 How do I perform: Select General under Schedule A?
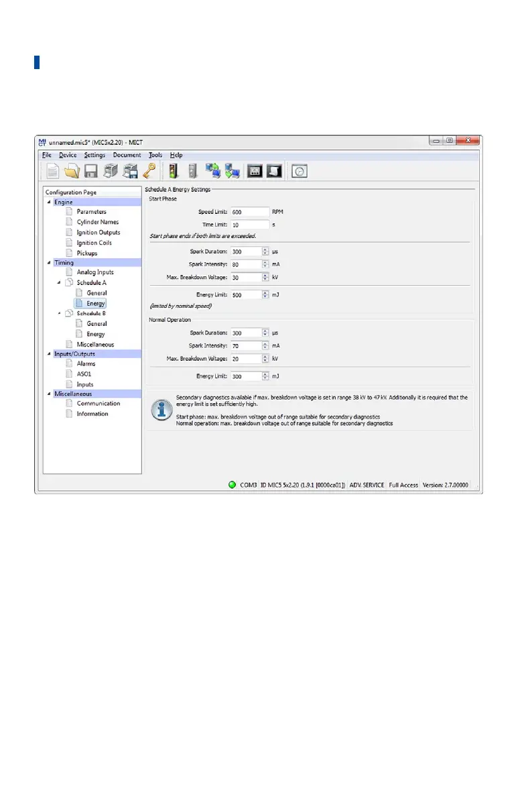[96, 292]
